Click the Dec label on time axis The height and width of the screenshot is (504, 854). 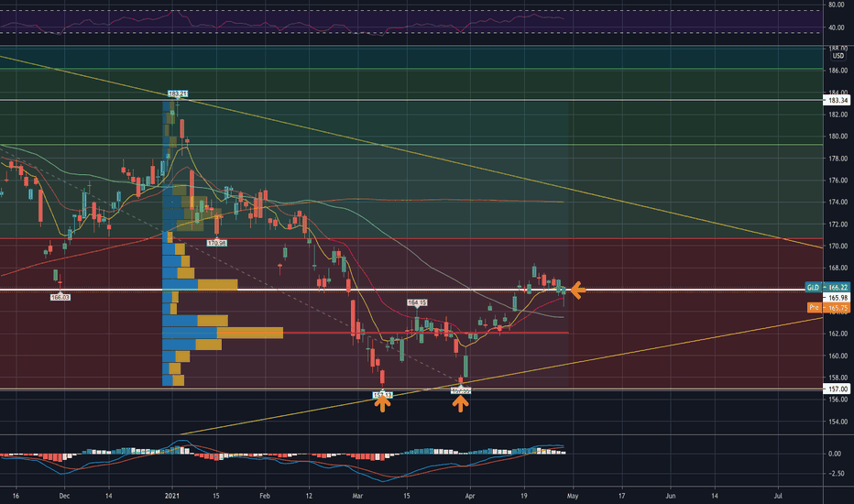[64, 496]
